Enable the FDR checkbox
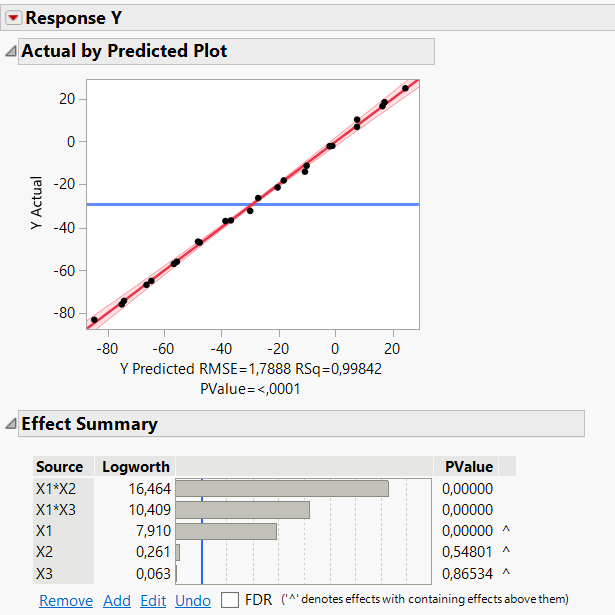Screen dimensions: 615x615 coord(230,600)
